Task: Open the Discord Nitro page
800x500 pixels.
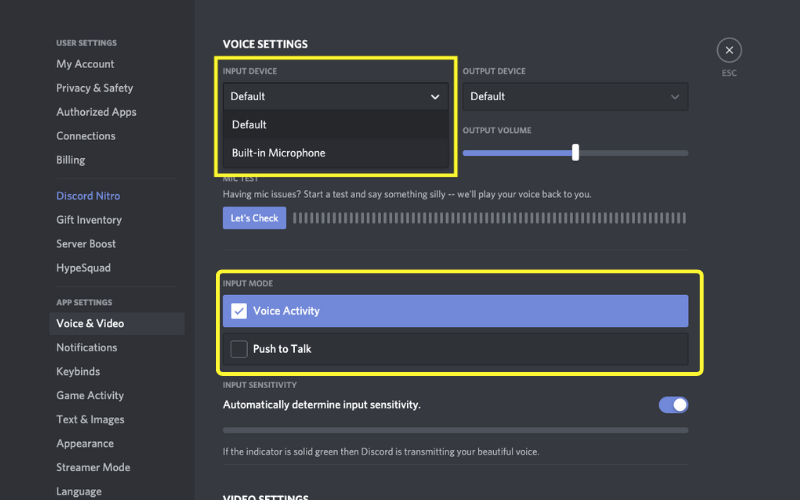Action: pyautogui.click(x=88, y=196)
